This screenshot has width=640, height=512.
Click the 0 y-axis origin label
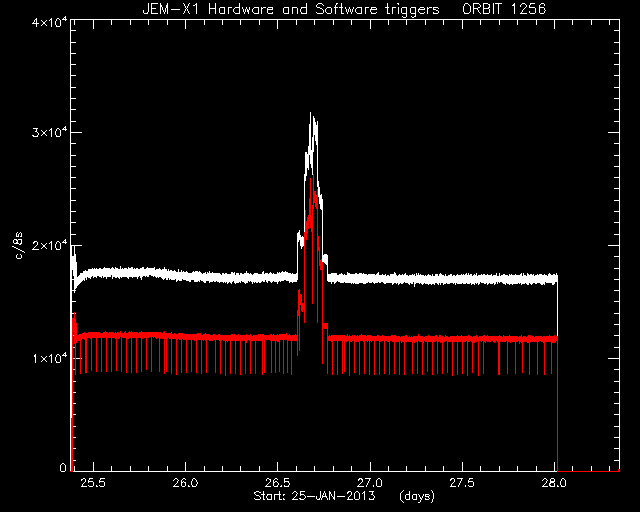click(63, 467)
